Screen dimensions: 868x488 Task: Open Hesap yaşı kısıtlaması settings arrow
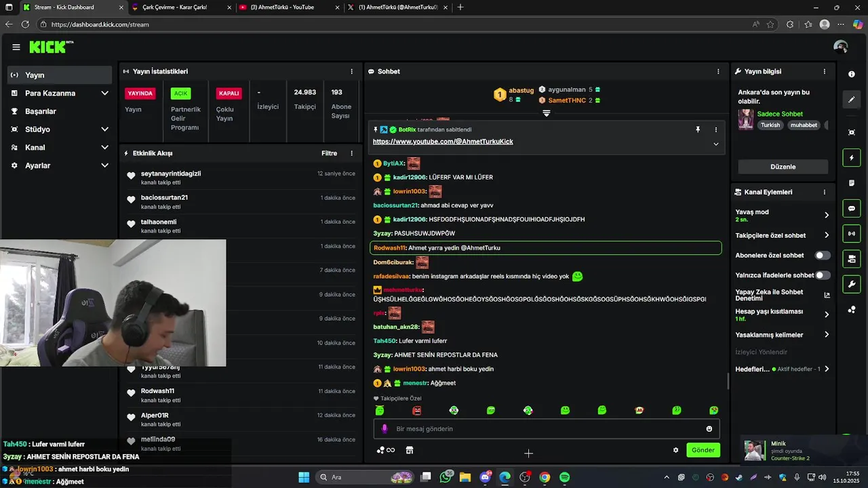pos(827,314)
